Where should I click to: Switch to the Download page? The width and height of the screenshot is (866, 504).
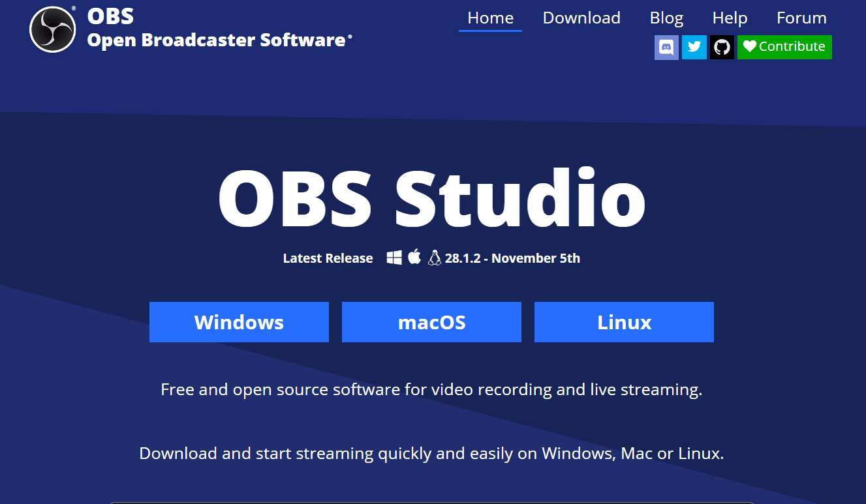pyautogui.click(x=581, y=18)
